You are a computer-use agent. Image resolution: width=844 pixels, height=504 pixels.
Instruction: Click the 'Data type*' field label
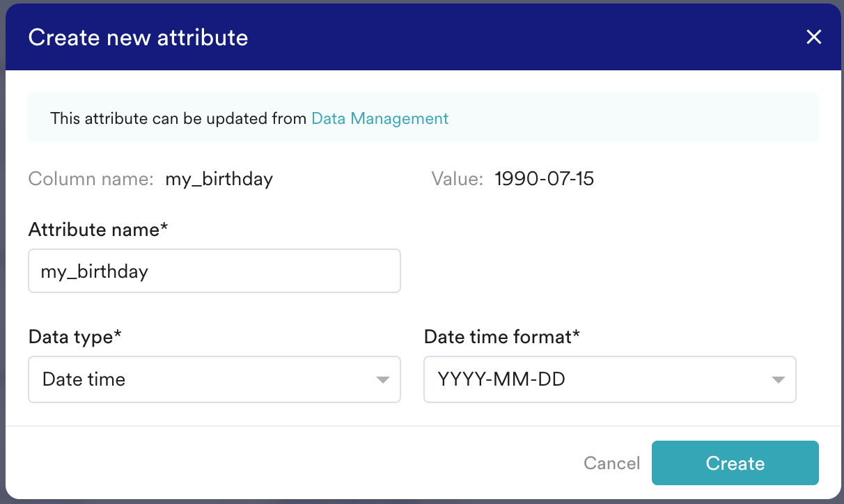pyautogui.click(x=75, y=337)
